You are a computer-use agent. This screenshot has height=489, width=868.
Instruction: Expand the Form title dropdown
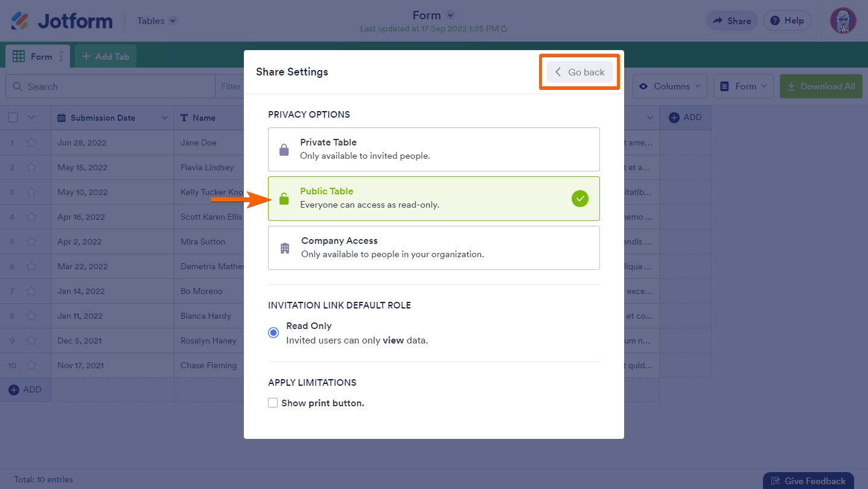coord(450,16)
